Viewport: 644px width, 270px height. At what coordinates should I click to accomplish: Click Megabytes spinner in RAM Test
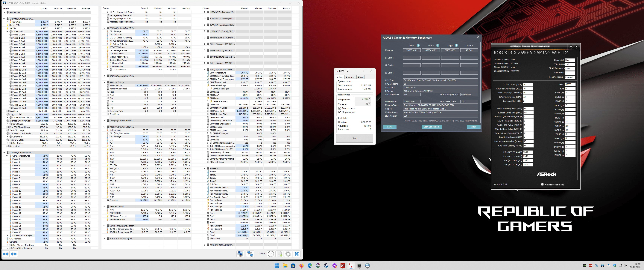coord(363,99)
